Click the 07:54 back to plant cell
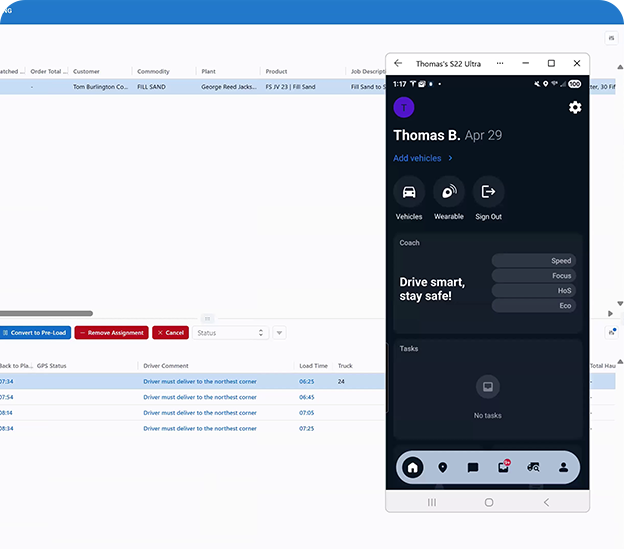Screen dimensions: 624x549 (x=7, y=397)
